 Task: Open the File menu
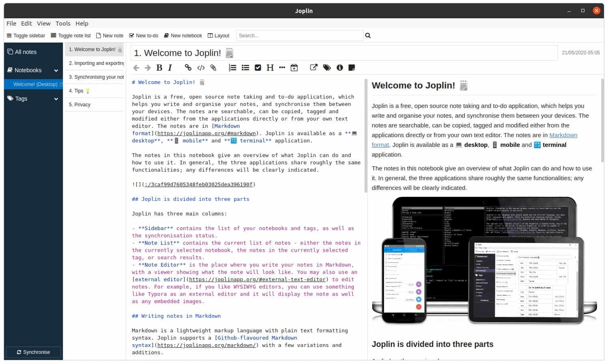[11, 24]
